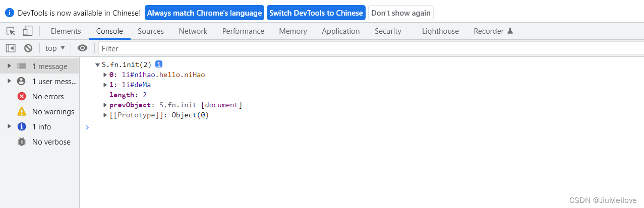Click Switch DevTools to Chinese button

316,13
